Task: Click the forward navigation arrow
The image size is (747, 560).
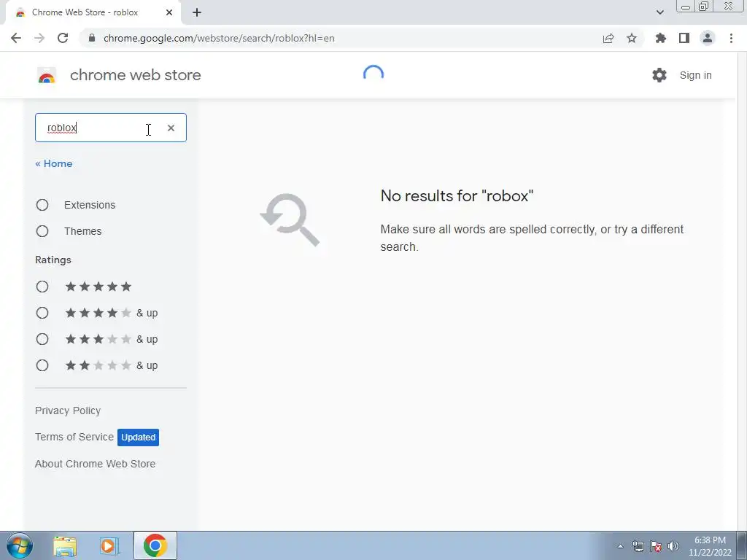Action: pos(39,38)
